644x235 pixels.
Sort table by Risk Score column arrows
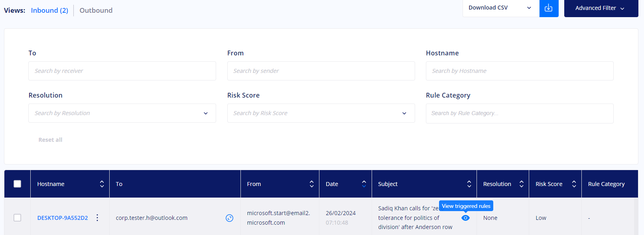tap(574, 184)
